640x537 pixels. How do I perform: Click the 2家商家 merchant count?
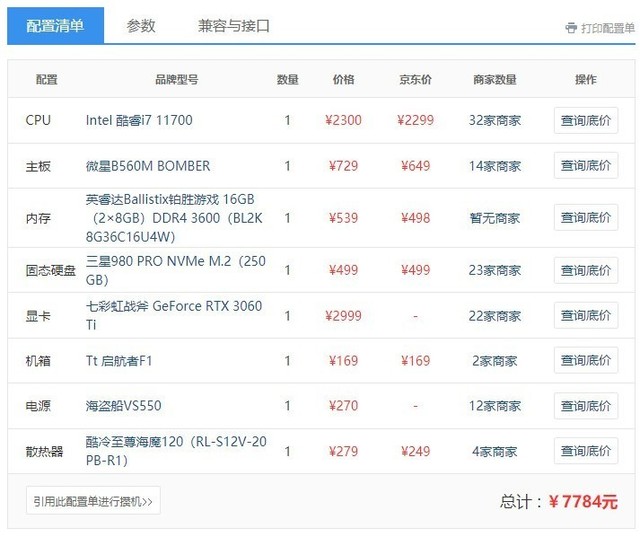(495, 361)
